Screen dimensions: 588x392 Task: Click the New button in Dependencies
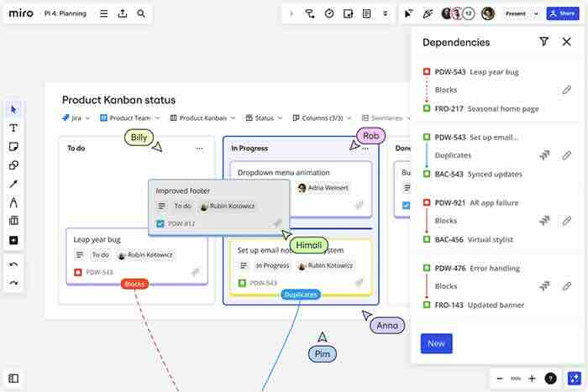tap(436, 343)
